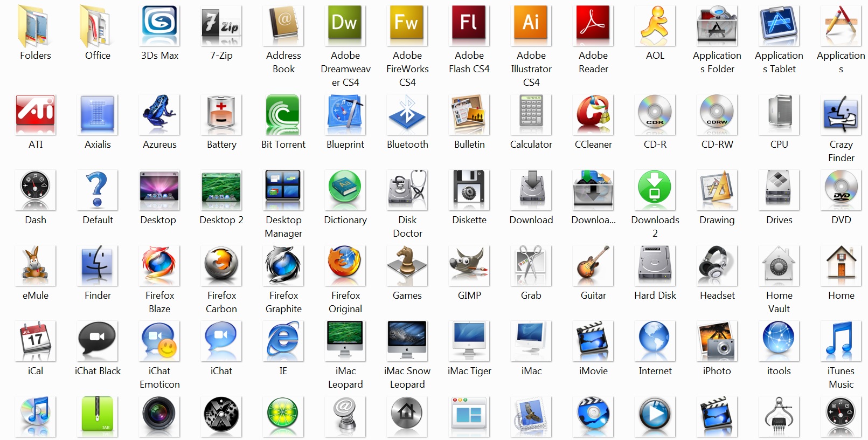Open the Firefox Graphite icon
This screenshot has width=868, height=440.
283,265
